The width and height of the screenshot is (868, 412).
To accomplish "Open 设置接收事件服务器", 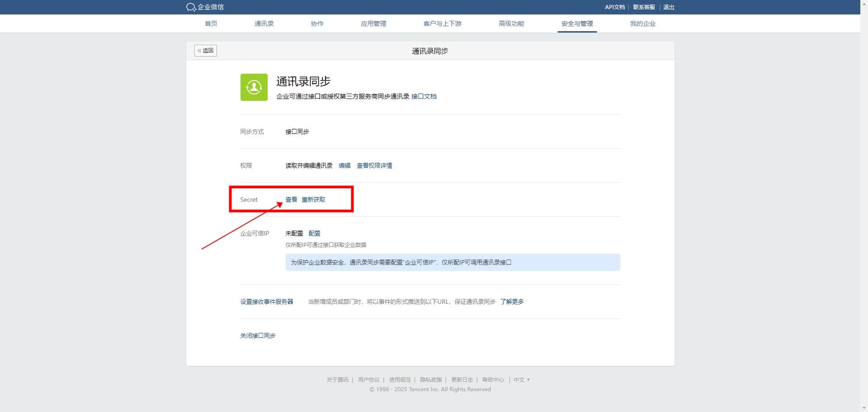I will pyautogui.click(x=267, y=302).
